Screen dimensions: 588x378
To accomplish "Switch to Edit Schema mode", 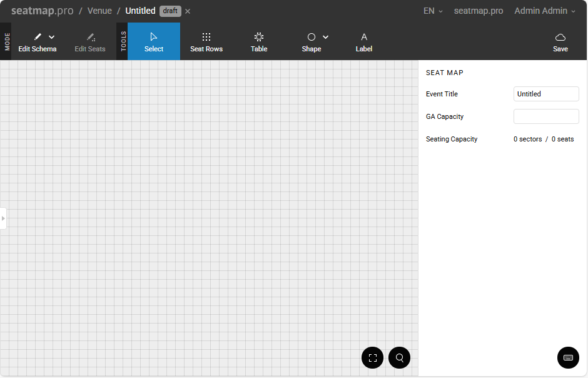I will point(38,41).
